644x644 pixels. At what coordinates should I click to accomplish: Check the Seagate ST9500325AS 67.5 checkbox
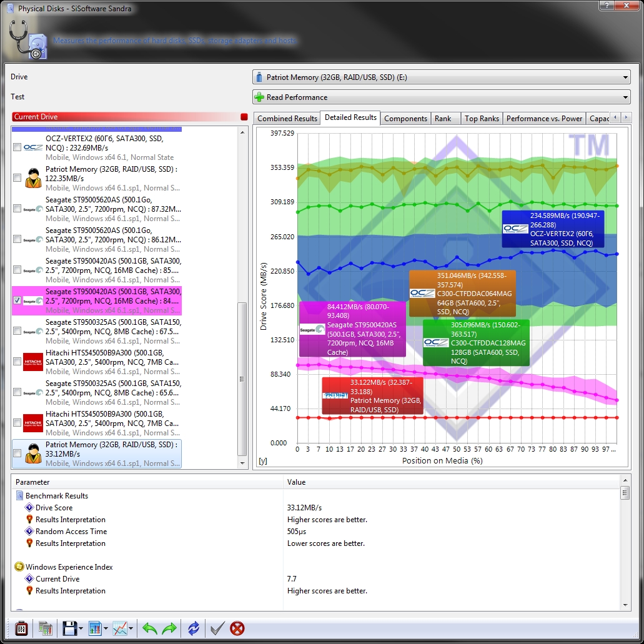click(x=17, y=330)
